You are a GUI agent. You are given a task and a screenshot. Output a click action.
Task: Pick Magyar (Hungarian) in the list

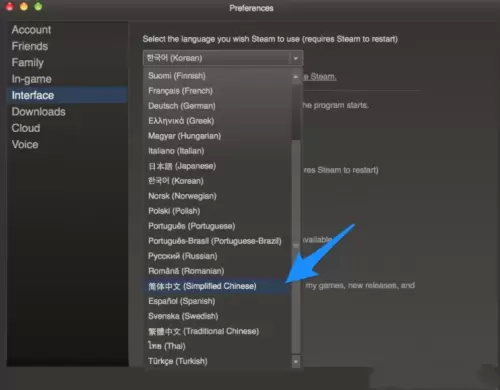(x=218, y=136)
